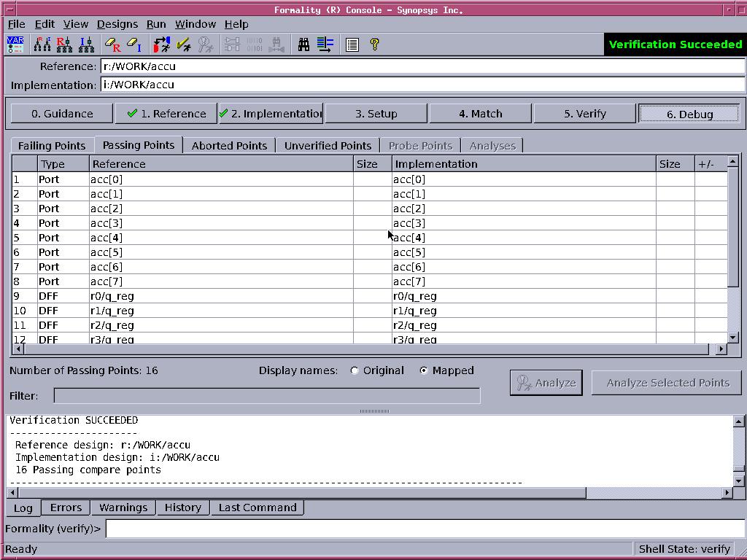Go to the 2. Implementation step

coord(271,114)
